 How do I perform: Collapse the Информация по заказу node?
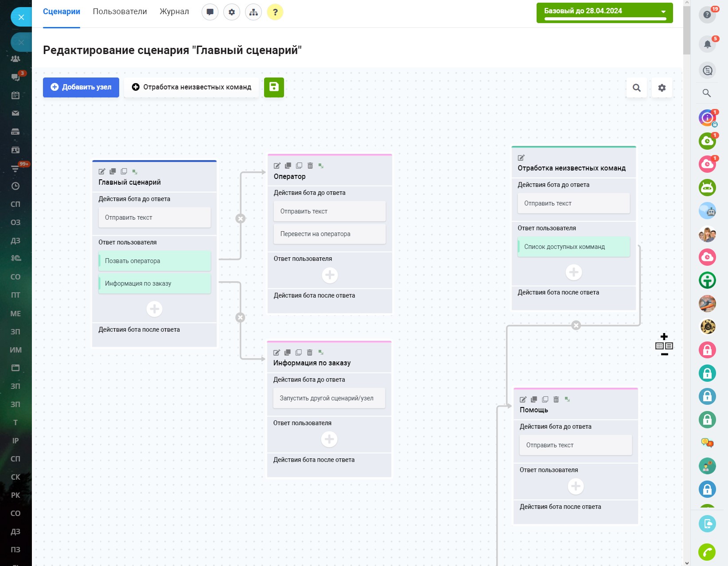(x=321, y=353)
